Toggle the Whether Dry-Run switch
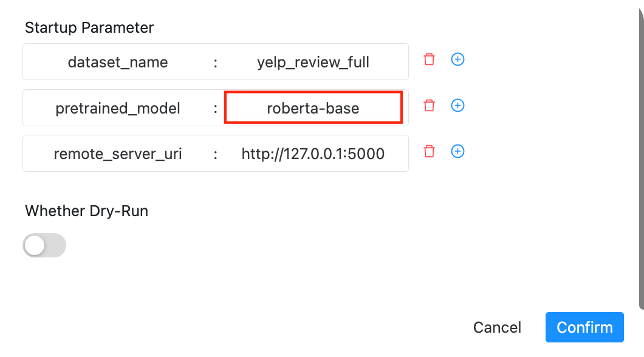 click(x=44, y=245)
